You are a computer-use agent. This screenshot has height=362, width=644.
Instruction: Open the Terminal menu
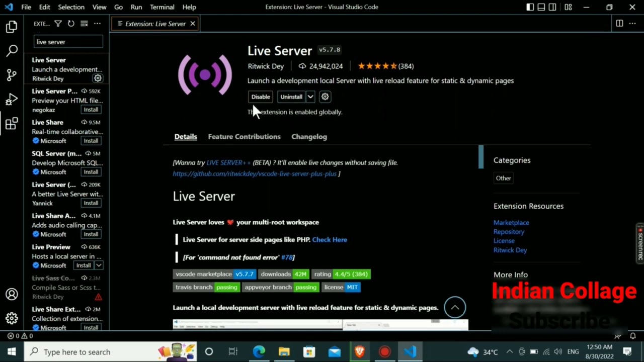tap(162, 7)
